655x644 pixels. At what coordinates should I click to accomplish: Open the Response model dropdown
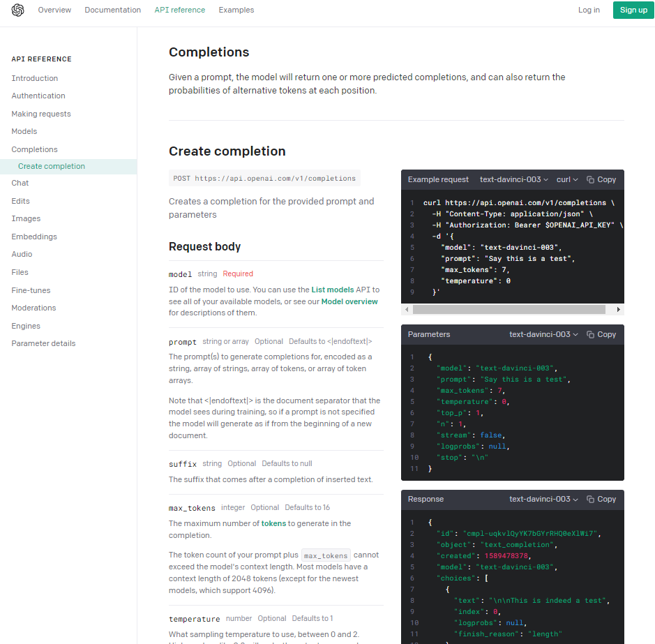coord(543,499)
